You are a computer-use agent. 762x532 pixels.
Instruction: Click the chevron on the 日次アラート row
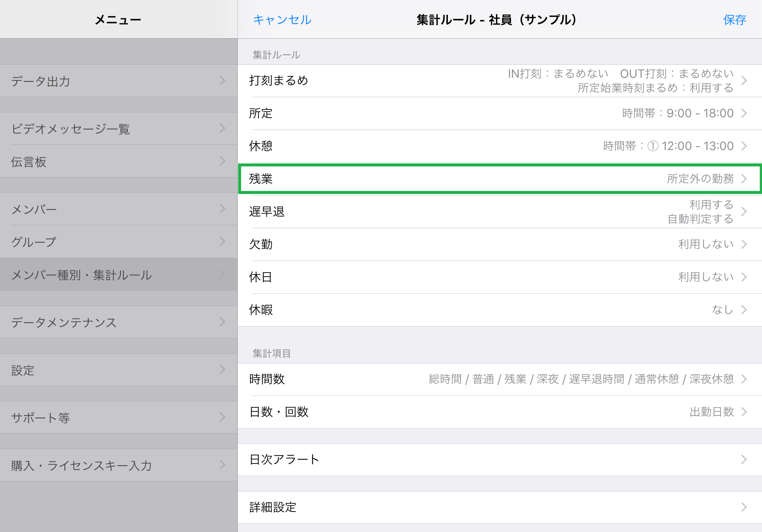click(744, 459)
